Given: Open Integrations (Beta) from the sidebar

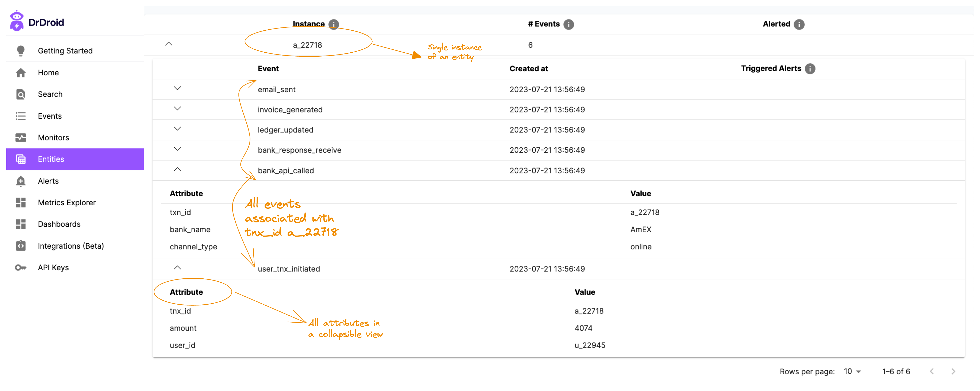Looking at the screenshot, I should 71,246.
